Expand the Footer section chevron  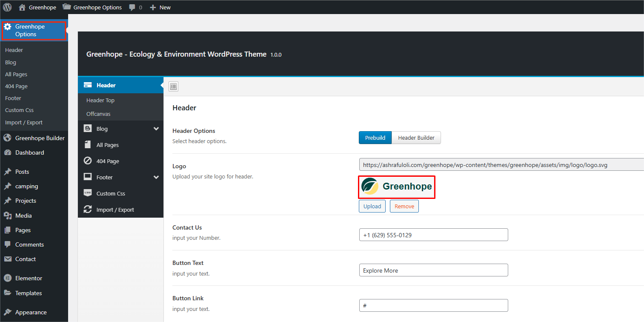156,177
